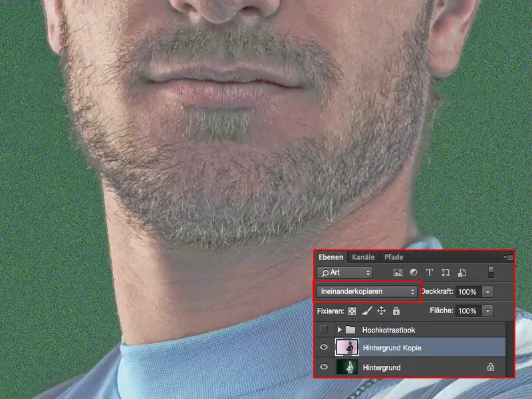The width and height of the screenshot is (532, 399).
Task: Click the Hintergrund layer lock icon
Action: 491,367
